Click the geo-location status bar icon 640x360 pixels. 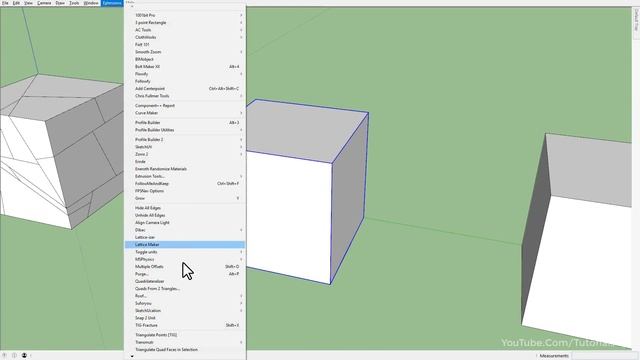tap(5, 356)
